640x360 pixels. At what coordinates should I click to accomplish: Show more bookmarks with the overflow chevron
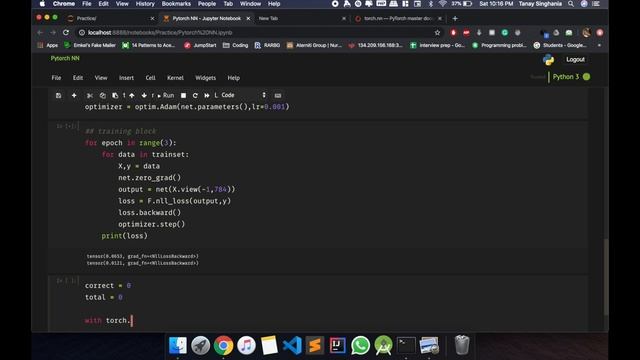(599, 45)
